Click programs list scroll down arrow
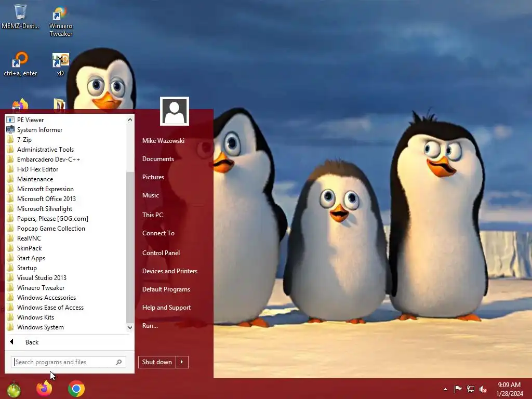The width and height of the screenshot is (532, 399). 130,327
